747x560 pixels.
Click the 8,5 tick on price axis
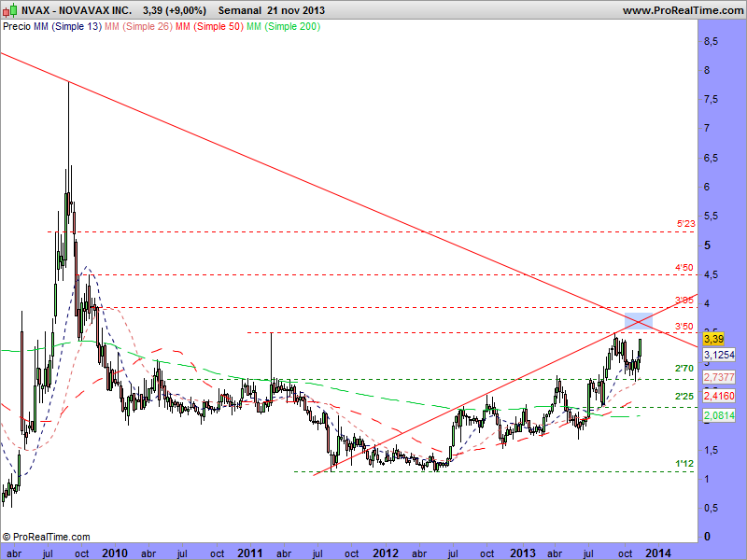711,41
